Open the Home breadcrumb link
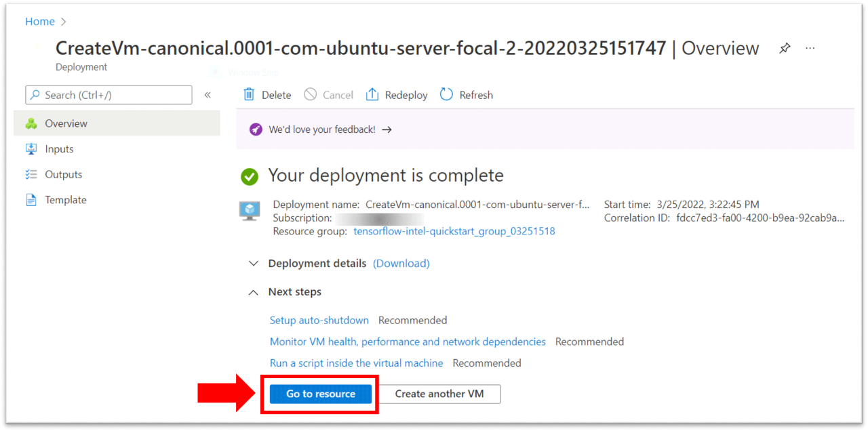This screenshot has height=431, width=868. tap(40, 22)
